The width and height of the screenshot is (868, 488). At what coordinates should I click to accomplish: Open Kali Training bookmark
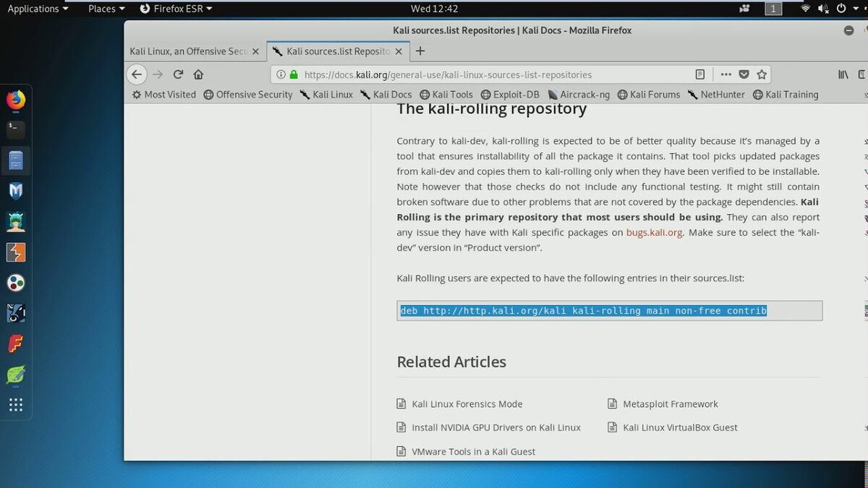pos(786,94)
